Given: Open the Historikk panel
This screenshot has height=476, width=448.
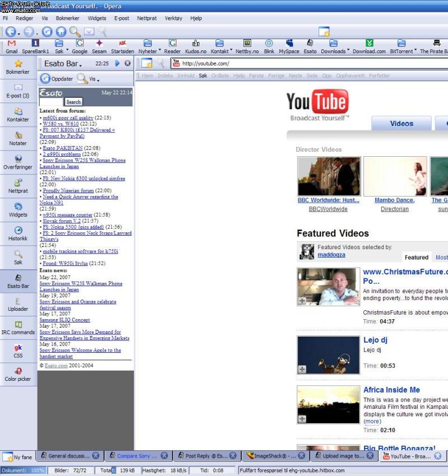Looking at the screenshot, I should pyautogui.click(x=18, y=234).
